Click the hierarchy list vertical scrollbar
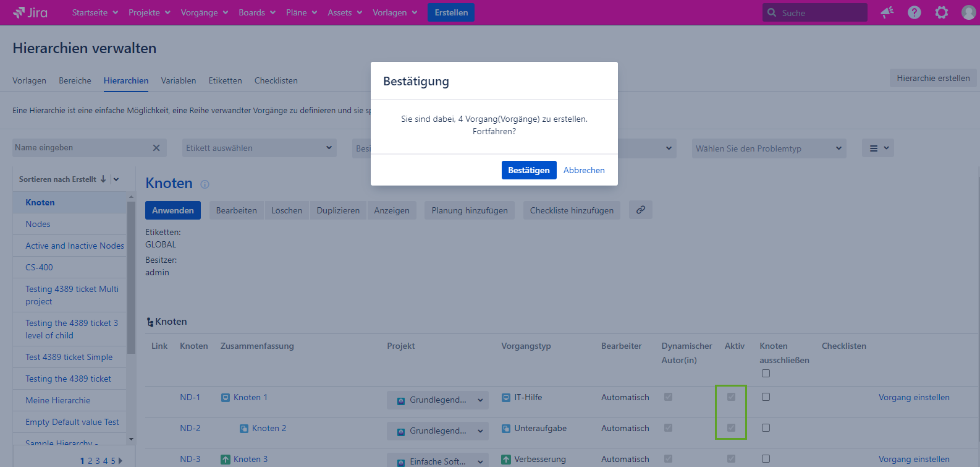The height and width of the screenshot is (467, 980). (x=131, y=278)
